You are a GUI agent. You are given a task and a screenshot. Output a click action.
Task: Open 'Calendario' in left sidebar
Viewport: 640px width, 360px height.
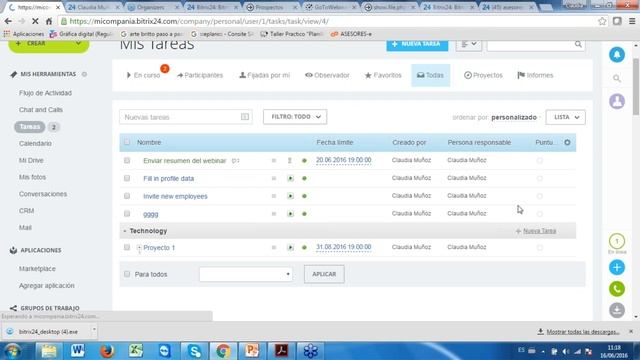pos(35,143)
